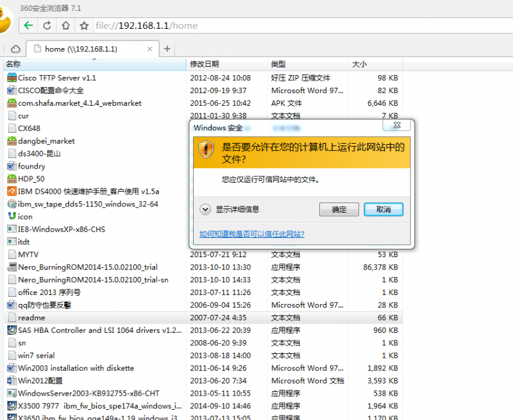Open a new tab with the plus button

coord(167,49)
